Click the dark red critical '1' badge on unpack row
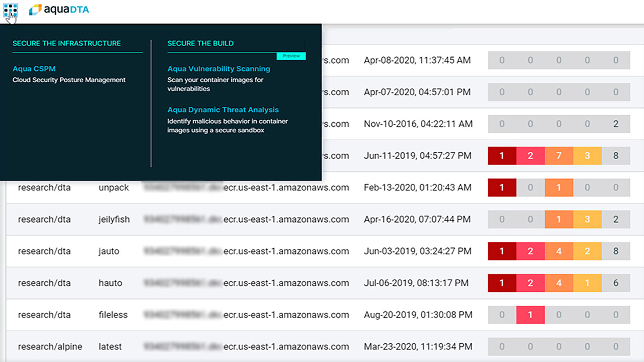Image resolution: width=644 pixels, height=362 pixels. (x=502, y=187)
